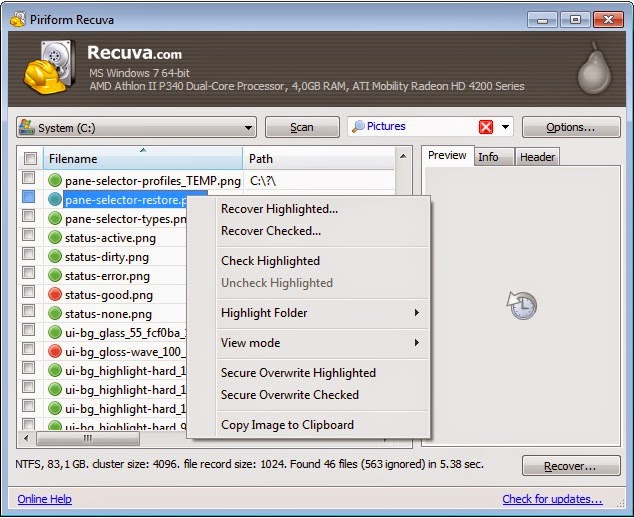Click the file list scroll-up arrow

403,156
